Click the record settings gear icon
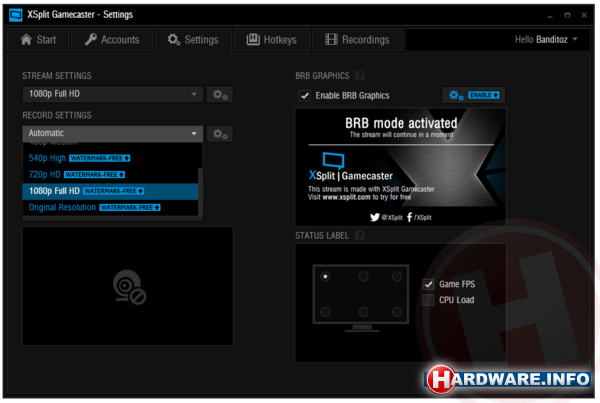This screenshot has height=403, width=600. tap(220, 134)
